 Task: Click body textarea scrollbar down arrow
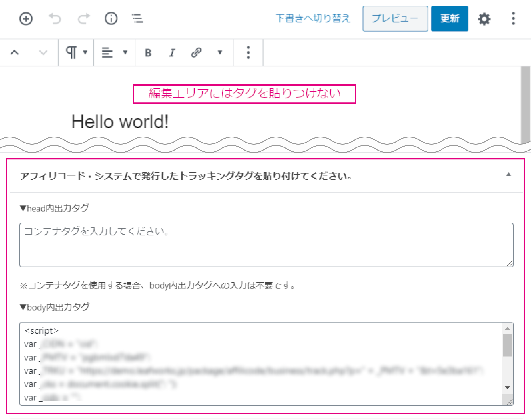click(x=507, y=388)
